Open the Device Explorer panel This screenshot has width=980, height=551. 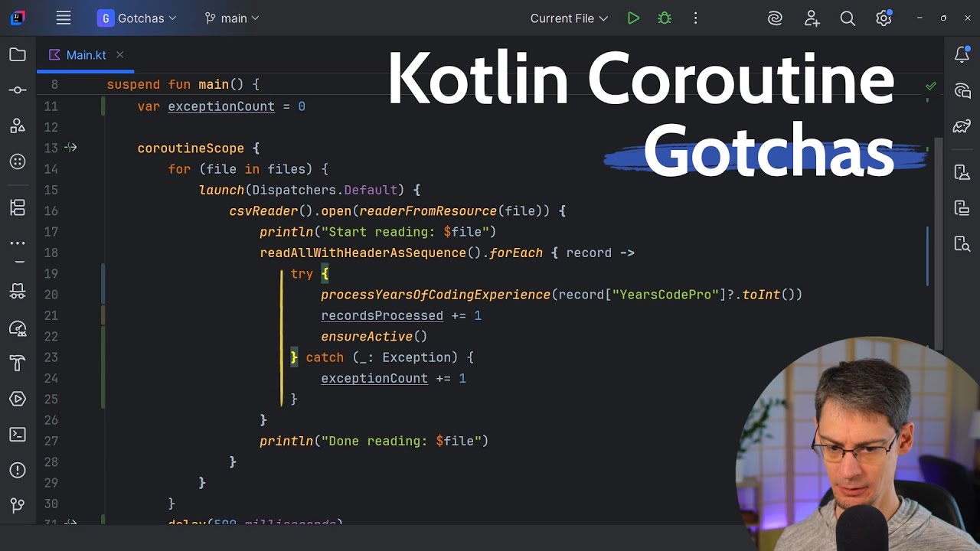962,243
